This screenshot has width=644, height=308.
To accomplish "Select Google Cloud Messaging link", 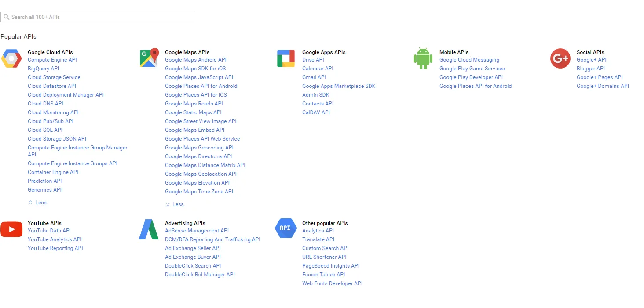I will pos(469,60).
